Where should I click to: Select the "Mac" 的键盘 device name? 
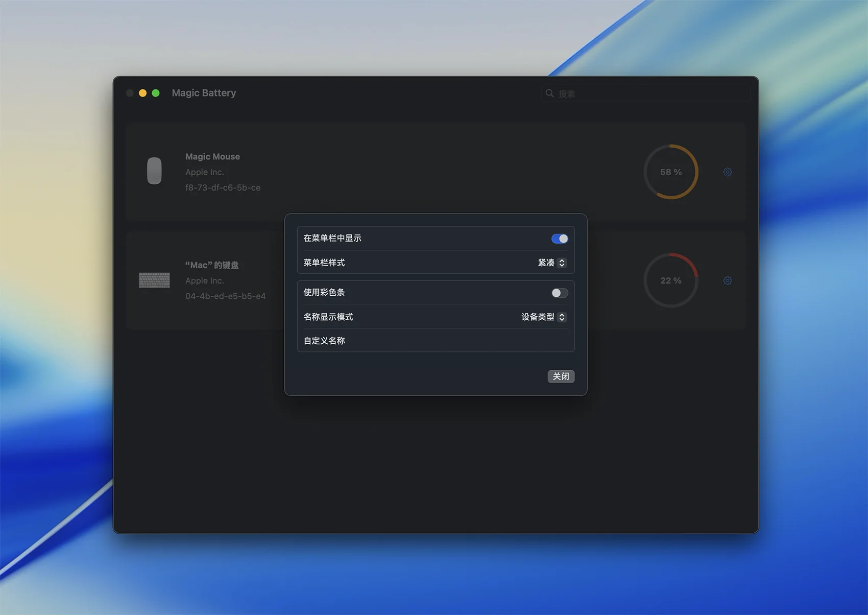coord(212,265)
